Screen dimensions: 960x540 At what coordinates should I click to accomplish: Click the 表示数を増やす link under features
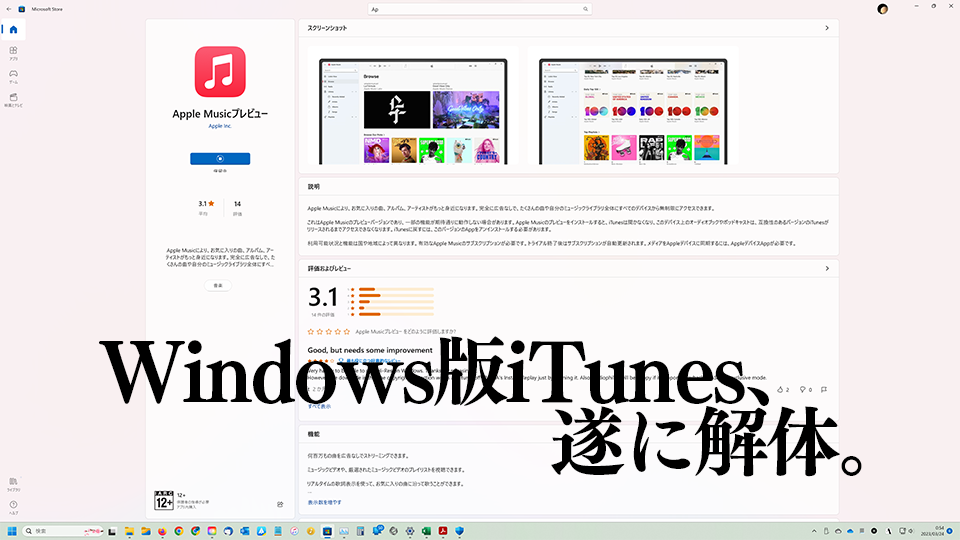(x=324, y=503)
